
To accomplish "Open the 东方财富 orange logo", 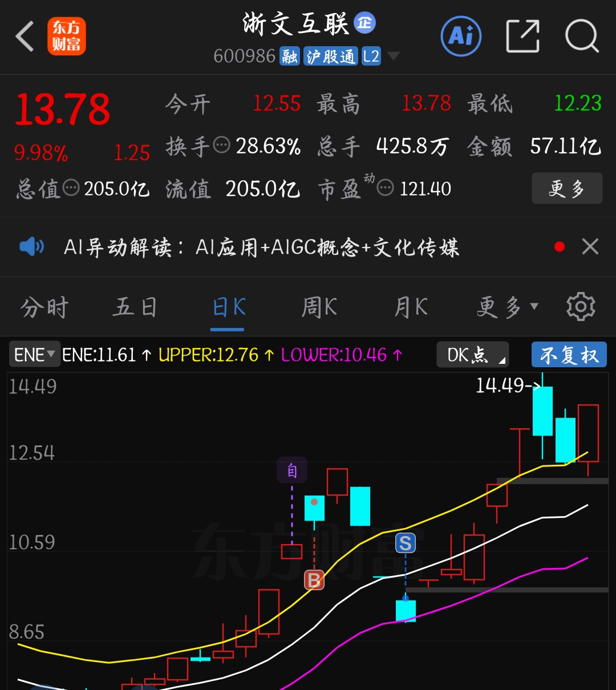I will (66, 36).
